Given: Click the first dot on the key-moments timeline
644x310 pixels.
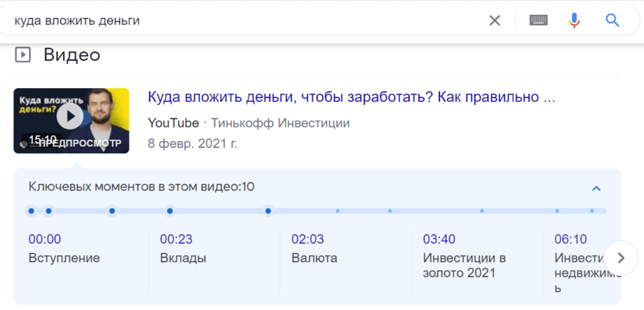Looking at the screenshot, I should pos(31,211).
